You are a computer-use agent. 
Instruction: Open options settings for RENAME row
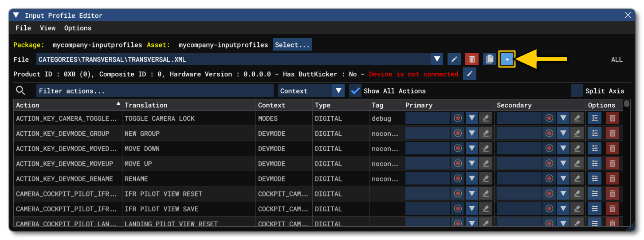595,179
